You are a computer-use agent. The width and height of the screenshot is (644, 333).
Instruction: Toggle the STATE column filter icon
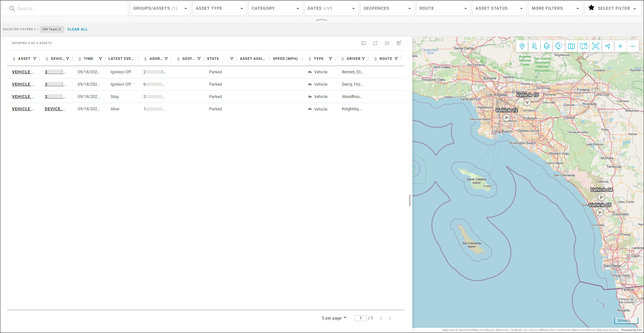[x=232, y=59]
